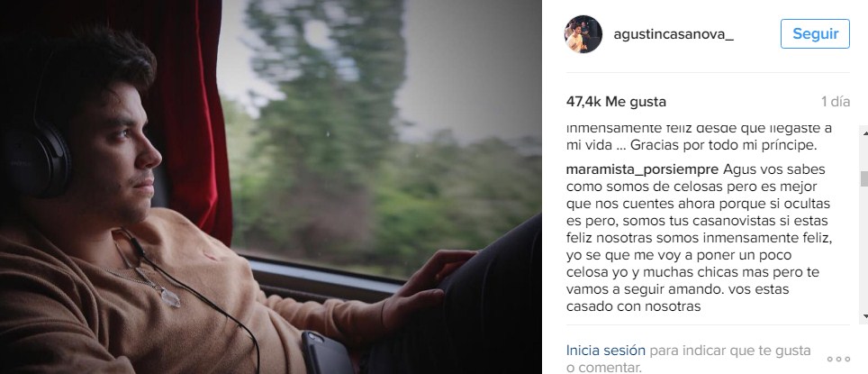The width and height of the screenshot is (868, 374).
Task: Click the Inicia sesión link
Action: 606,351
